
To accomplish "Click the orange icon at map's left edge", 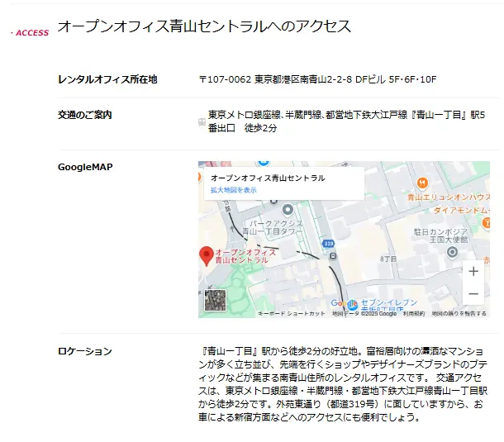I will coord(199,177).
